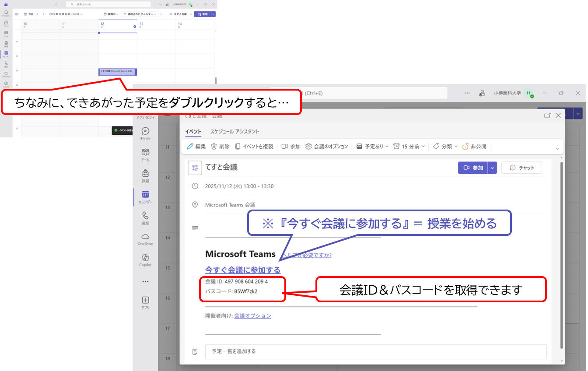Open the arrow beside the purple 参加 button

[x=493, y=168]
